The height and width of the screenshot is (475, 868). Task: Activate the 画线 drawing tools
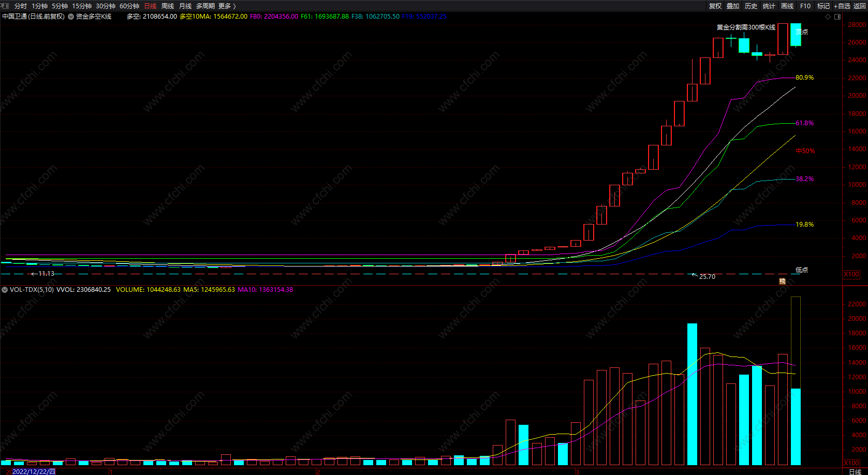[787, 6]
